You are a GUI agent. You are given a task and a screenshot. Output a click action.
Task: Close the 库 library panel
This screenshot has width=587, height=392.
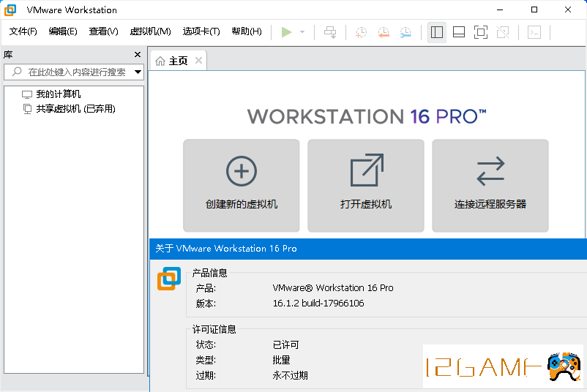click(x=138, y=55)
